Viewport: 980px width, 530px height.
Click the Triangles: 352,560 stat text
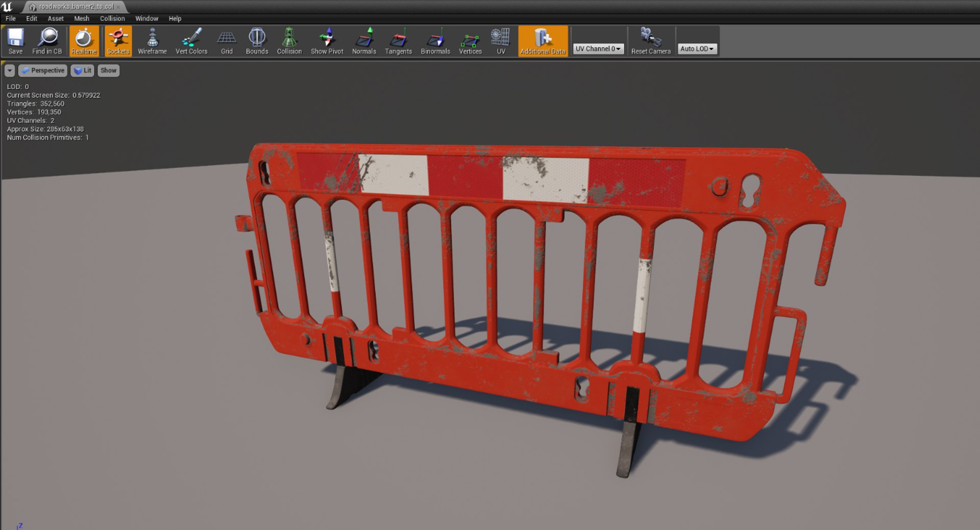tap(36, 104)
